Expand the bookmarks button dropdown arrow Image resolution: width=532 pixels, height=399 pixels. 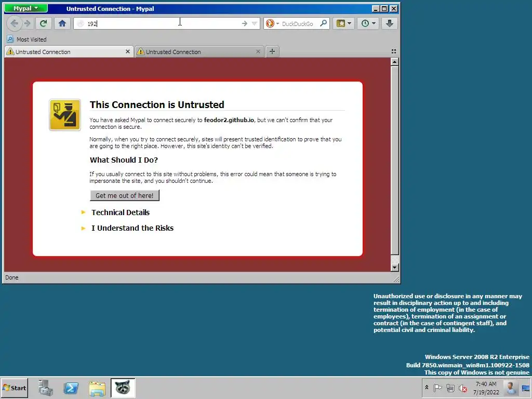[350, 23]
